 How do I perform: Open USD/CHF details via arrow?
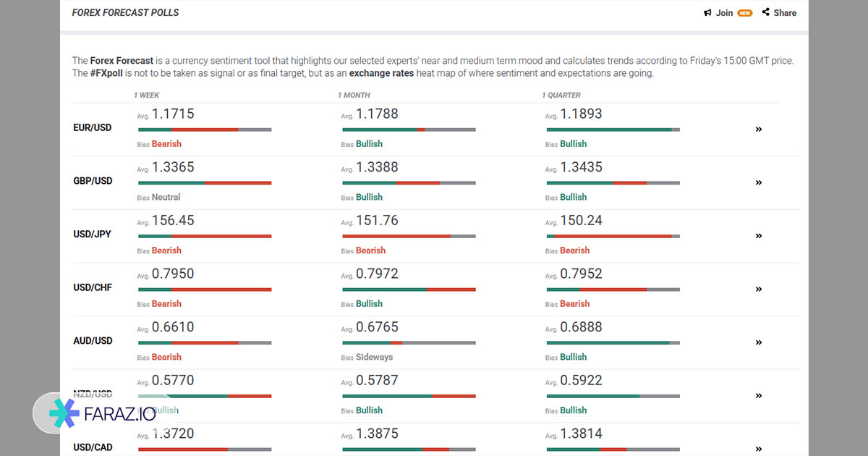(759, 290)
